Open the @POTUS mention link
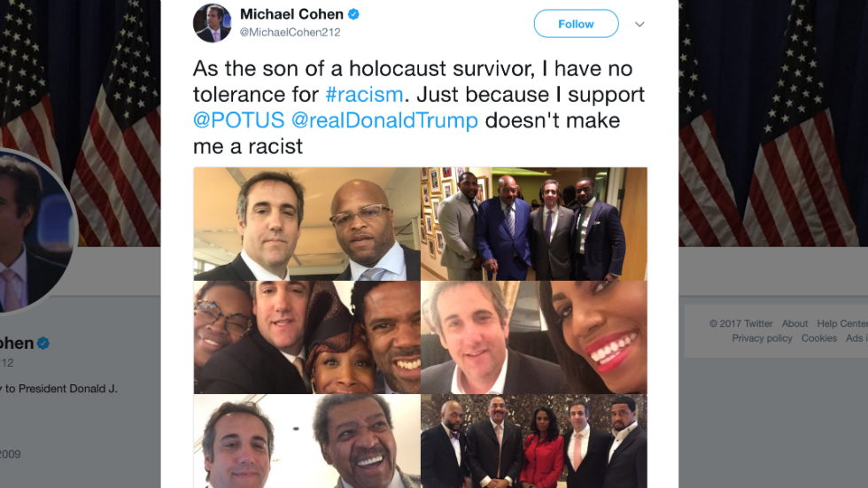Viewport: 868px width, 488px height. (x=238, y=120)
